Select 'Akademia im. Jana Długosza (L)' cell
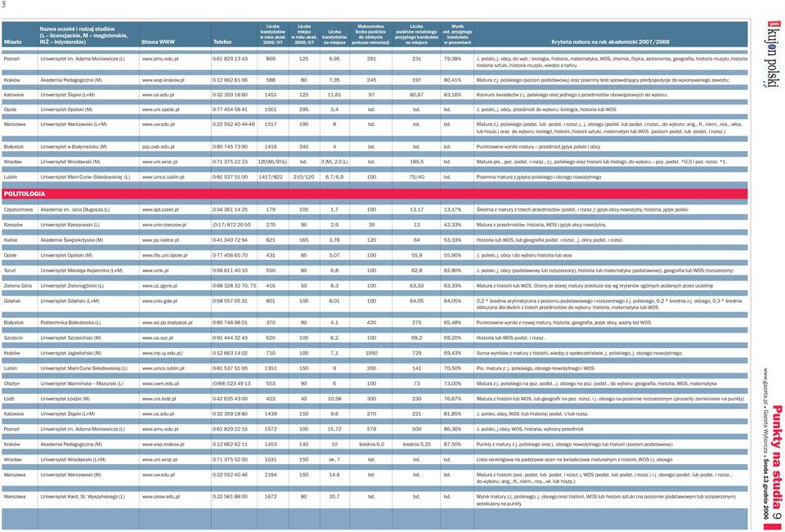Viewport: 785px width, 532px height. point(75,210)
